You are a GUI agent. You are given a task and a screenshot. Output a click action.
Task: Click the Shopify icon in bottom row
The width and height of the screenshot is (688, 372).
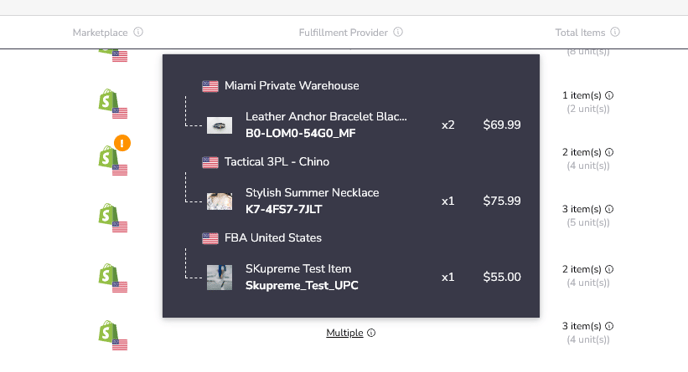click(x=108, y=332)
